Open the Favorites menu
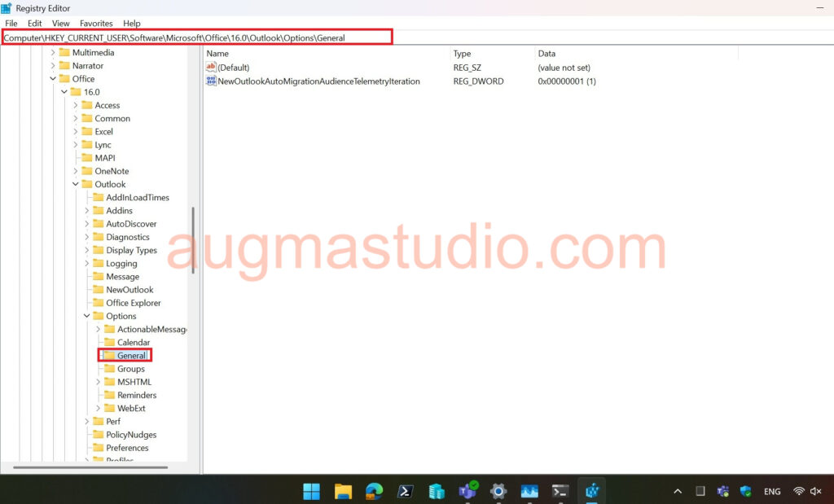This screenshot has height=504, width=834. click(96, 24)
